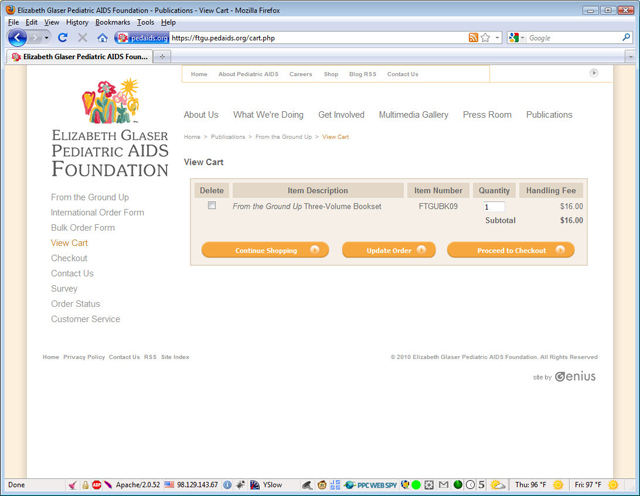Viewport: 640px width, 496px height.
Task: Click the Adblock Plus ABP status bar icon
Action: [96, 485]
